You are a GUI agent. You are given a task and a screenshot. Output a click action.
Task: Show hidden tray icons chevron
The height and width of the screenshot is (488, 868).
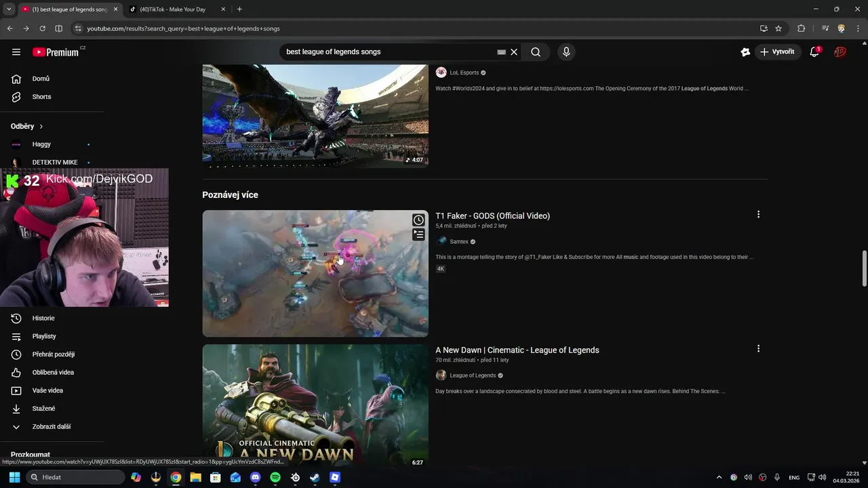coord(719,477)
